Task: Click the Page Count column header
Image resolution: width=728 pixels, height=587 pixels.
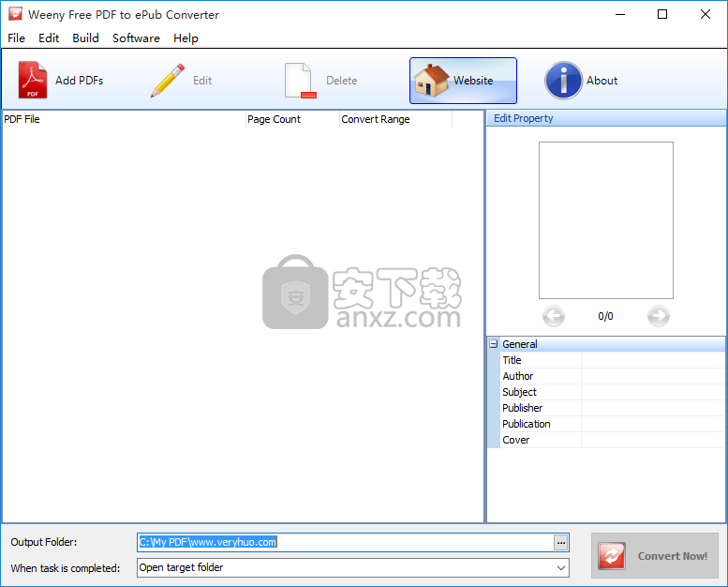Action: 292,119
